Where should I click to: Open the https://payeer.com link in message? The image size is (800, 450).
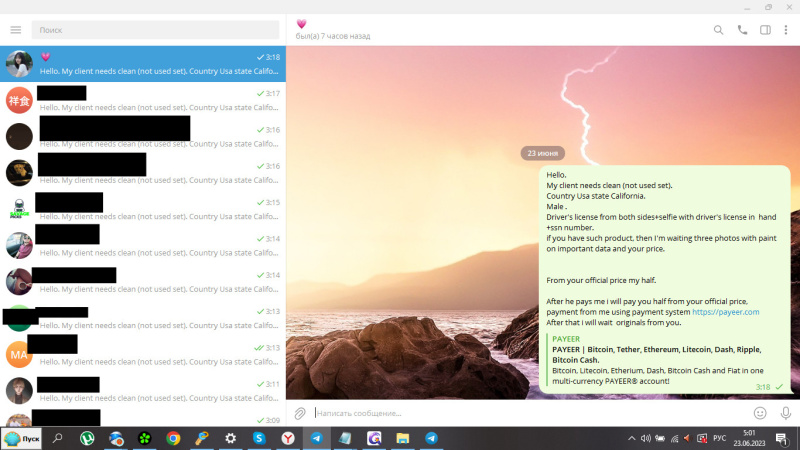(x=725, y=312)
